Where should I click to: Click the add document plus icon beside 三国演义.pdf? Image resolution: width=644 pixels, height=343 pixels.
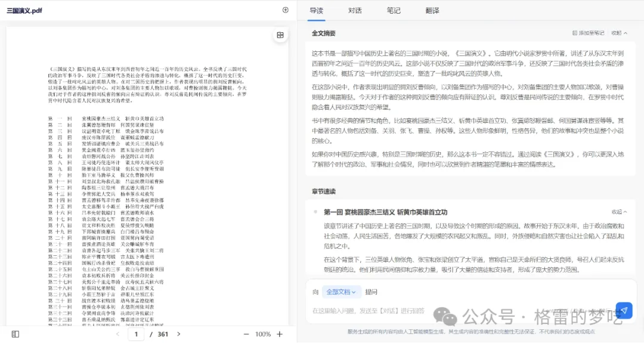coord(285,10)
